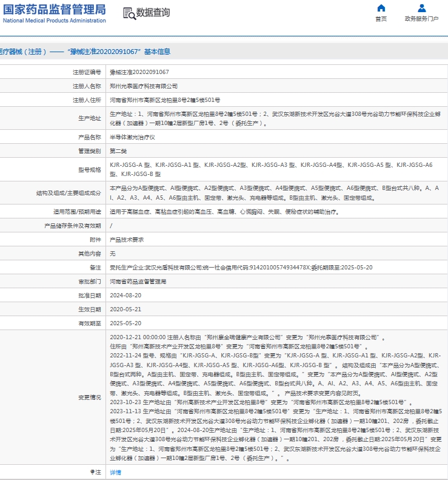The height and width of the screenshot is (480, 448).
Task: Open the 政务服务门户 person icon
Action: pos(422,8)
